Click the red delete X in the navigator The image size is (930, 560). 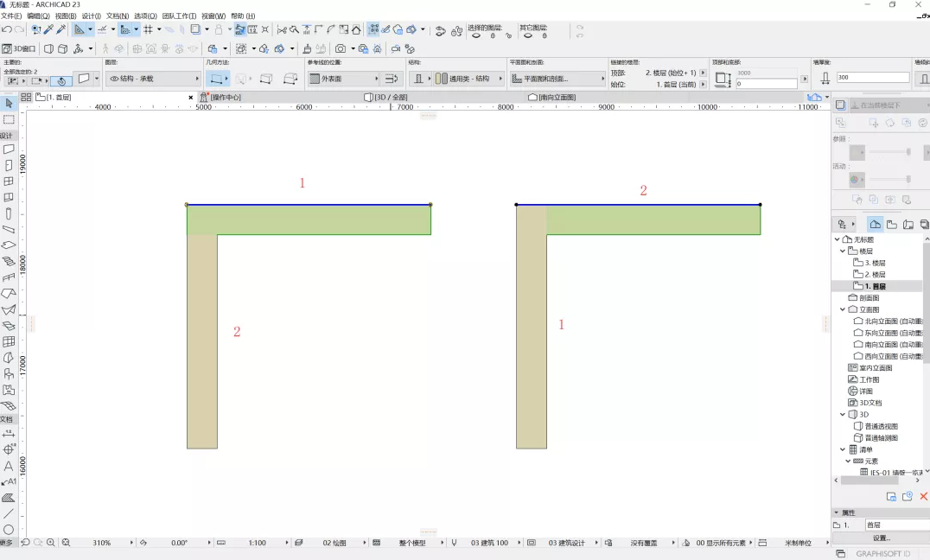pyautogui.click(x=923, y=497)
